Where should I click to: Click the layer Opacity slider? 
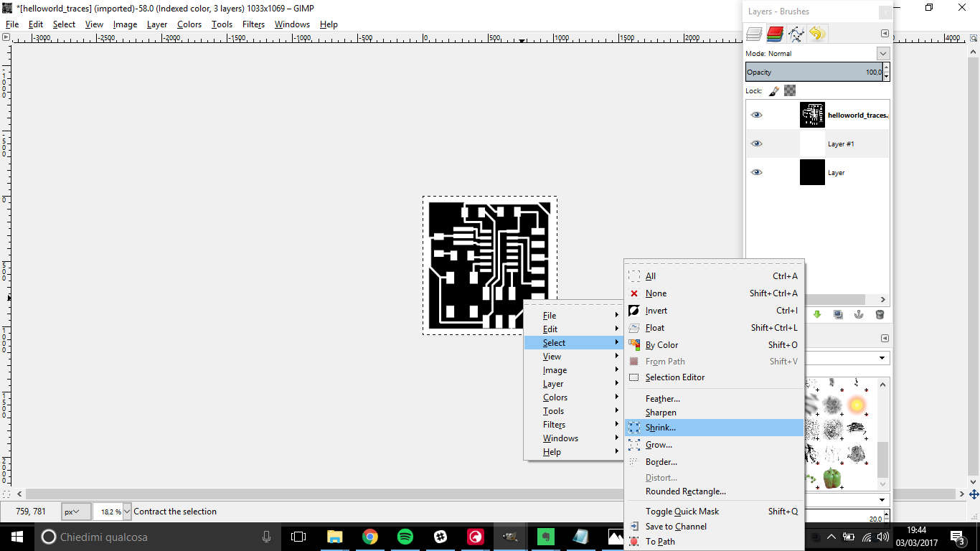814,72
